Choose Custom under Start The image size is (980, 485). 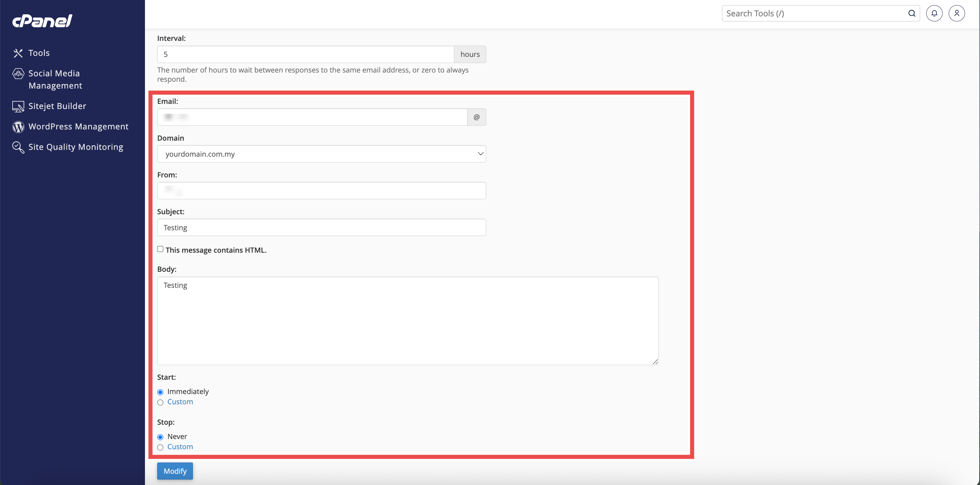[x=160, y=402]
